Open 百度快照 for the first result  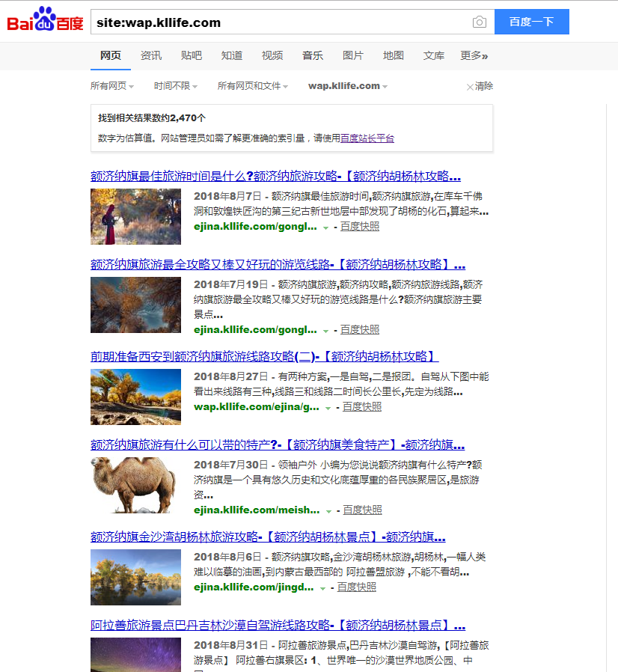coord(360,226)
